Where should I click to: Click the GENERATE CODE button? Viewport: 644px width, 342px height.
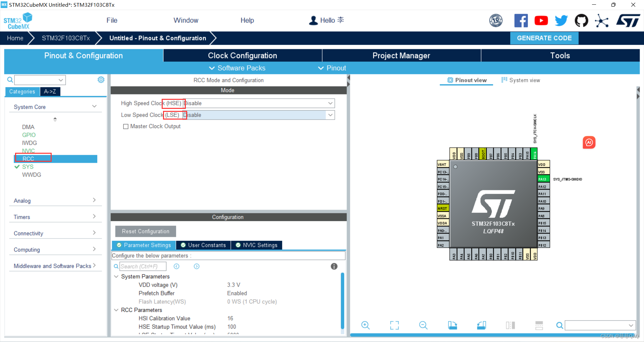[544, 38]
